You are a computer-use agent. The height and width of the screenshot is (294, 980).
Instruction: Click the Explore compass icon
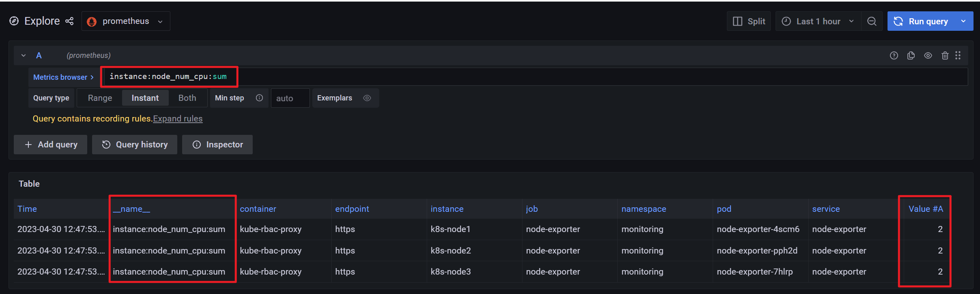[x=14, y=21]
